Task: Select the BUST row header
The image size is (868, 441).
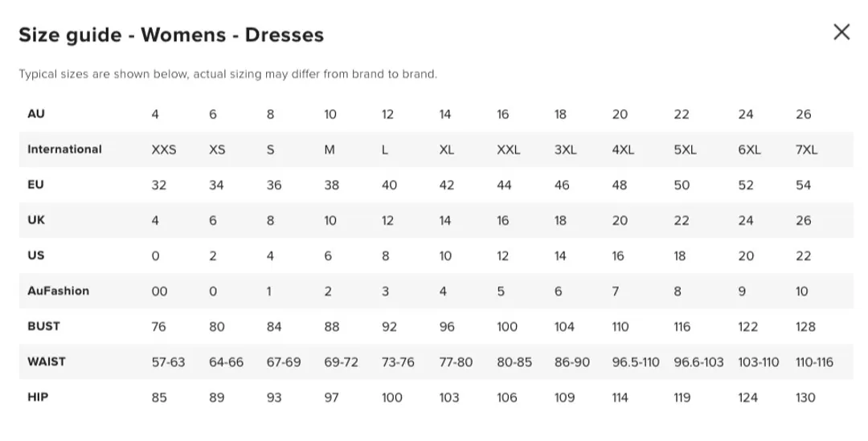Action: pyautogui.click(x=43, y=326)
